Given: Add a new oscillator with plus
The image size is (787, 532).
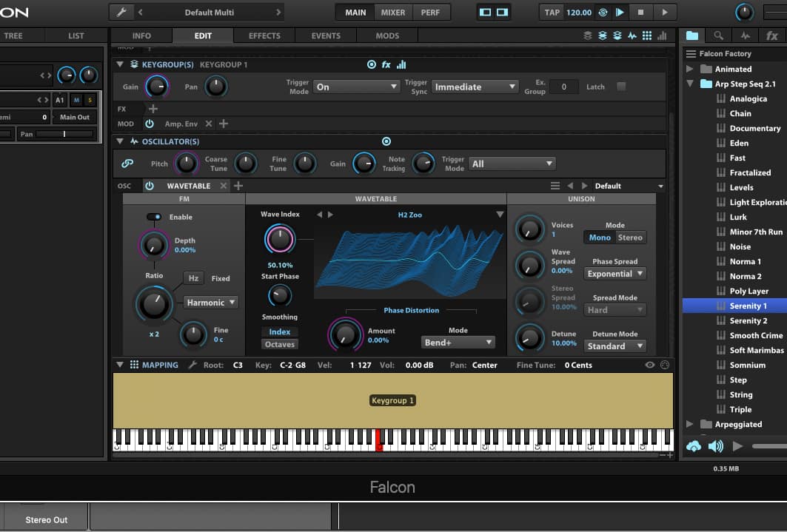Looking at the screenshot, I should (238, 186).
